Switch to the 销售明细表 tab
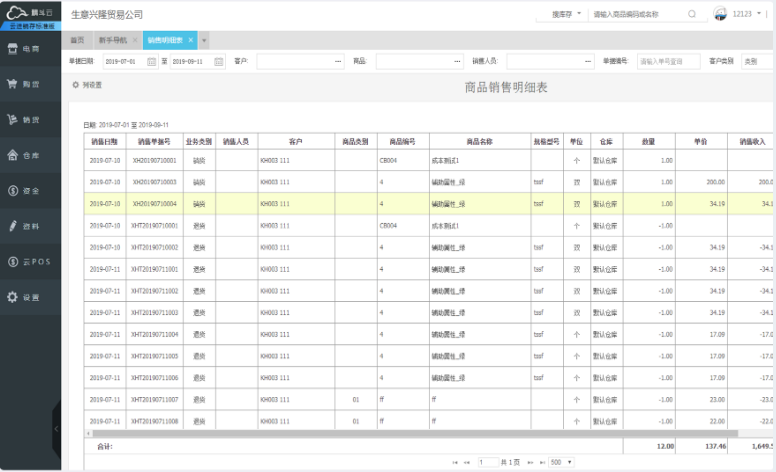 pos(165,40)
